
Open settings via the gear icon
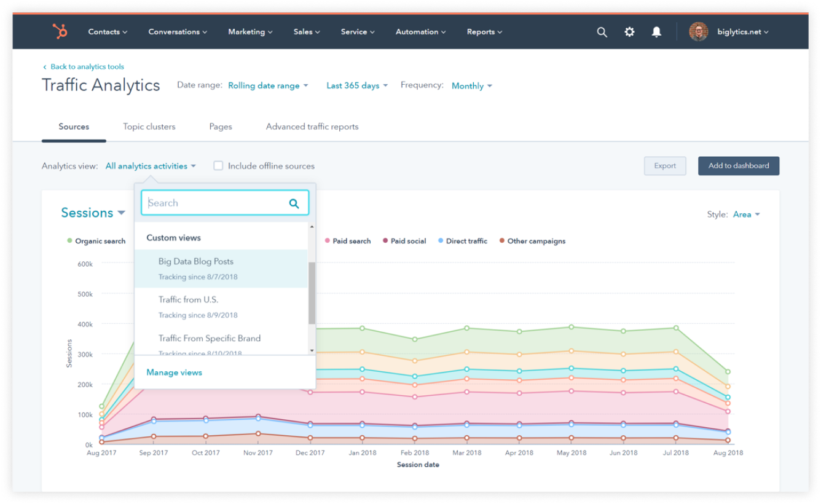coord(629,31)
